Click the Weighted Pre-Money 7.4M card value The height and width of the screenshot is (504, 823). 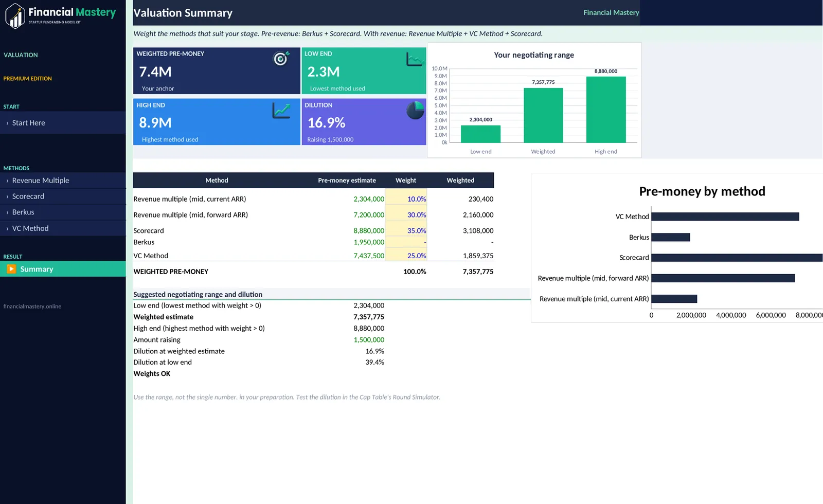pos(155,71)
